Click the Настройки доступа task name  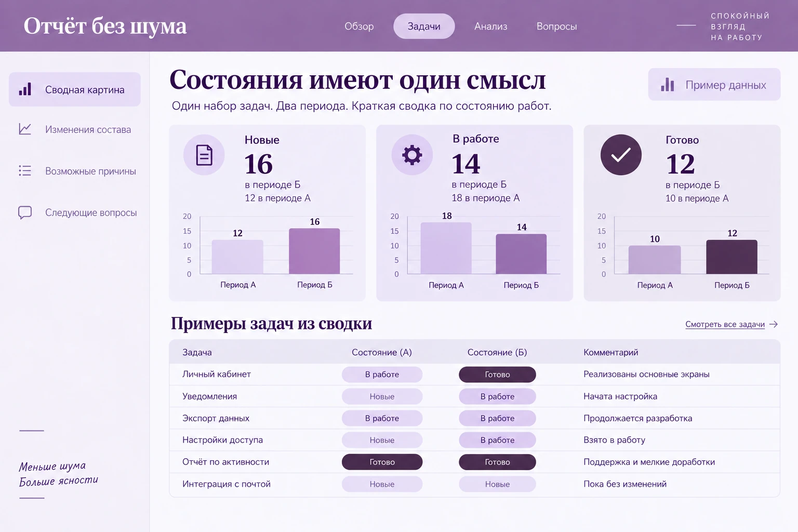coord(222,440)
